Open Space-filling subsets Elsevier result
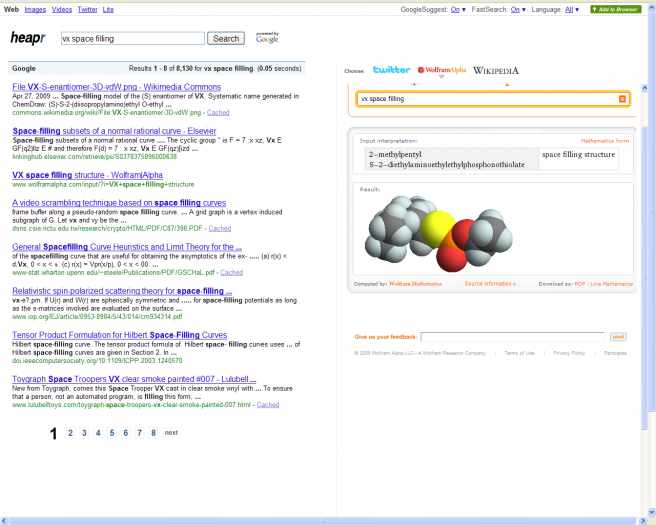The image size is (656, 525). coord(114,131)
